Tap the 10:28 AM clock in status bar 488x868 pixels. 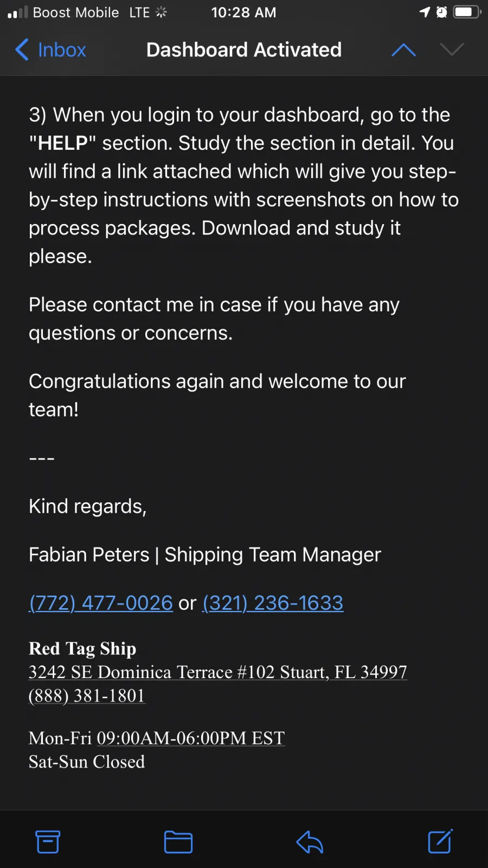click(x=244, y=12)
